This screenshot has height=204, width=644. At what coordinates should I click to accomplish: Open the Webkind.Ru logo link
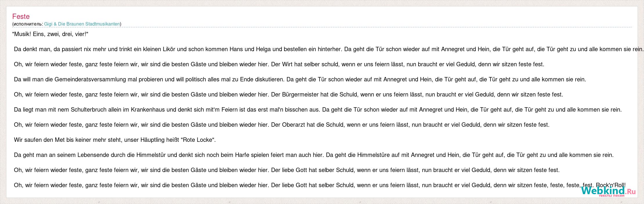coord(608,192)
